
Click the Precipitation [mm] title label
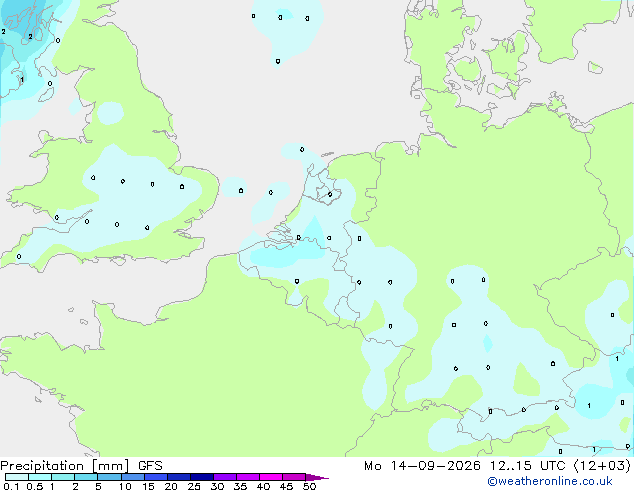(x=65, y=466)
